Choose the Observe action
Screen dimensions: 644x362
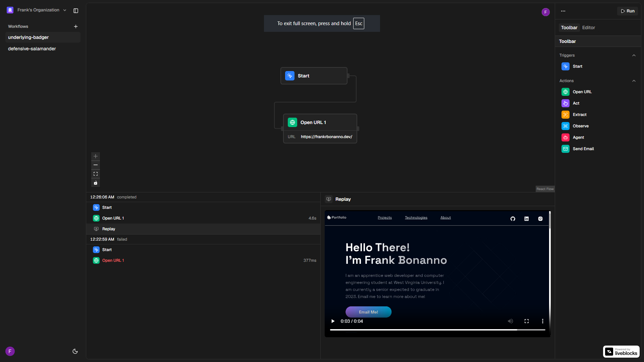pos(598,126)
